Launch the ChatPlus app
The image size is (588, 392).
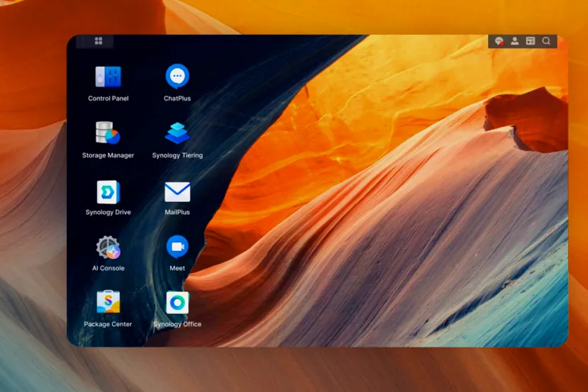pyautogui.click(x=177, y=77)
